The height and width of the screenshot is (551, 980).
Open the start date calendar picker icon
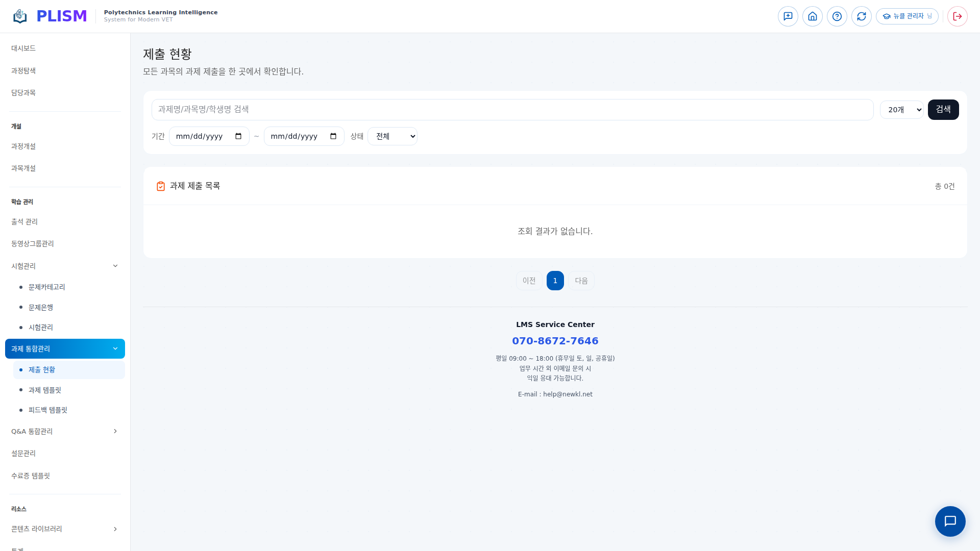(x=238, y=136)
